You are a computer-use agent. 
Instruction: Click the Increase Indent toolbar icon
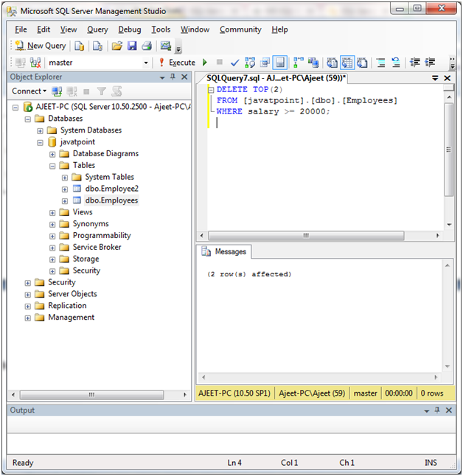431,63
